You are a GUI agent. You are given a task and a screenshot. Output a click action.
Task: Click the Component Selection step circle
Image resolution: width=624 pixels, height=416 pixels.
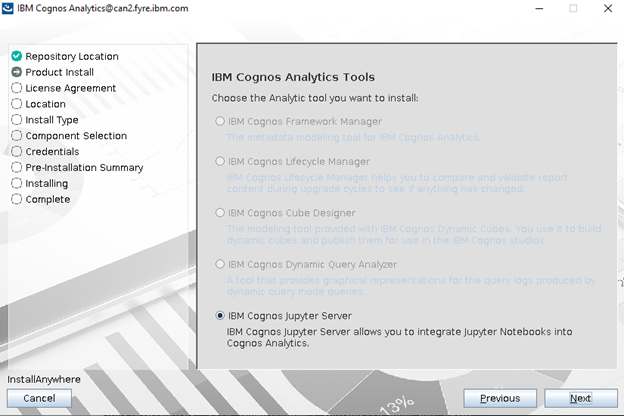point(16,135)
